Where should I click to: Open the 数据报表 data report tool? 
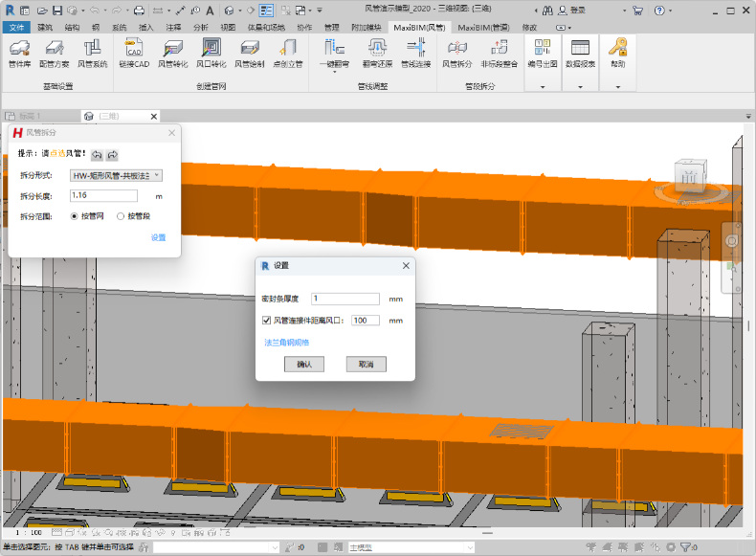click(579, 52)
